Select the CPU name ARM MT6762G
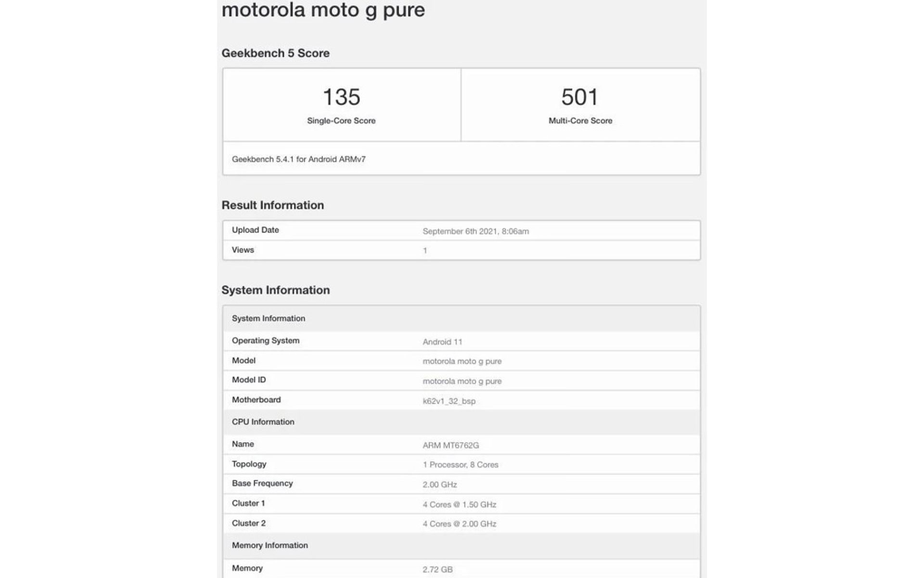Screen dimensions: 924x578 451,446
